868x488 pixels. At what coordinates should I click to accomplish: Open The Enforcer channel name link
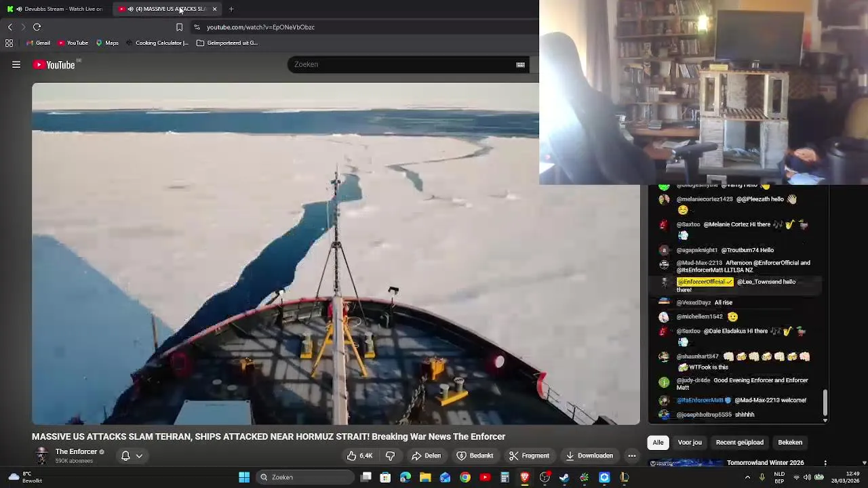[76, 451]
